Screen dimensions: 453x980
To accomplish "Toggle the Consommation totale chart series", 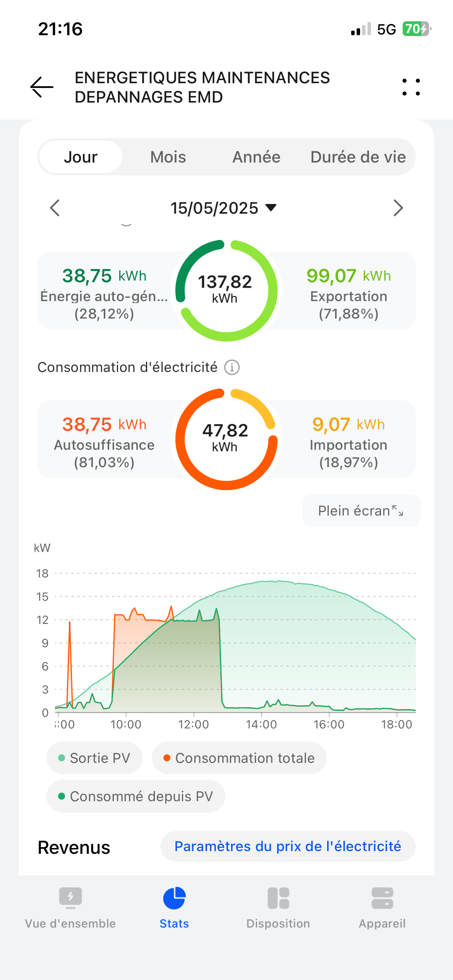I will (x=239, y=758).
